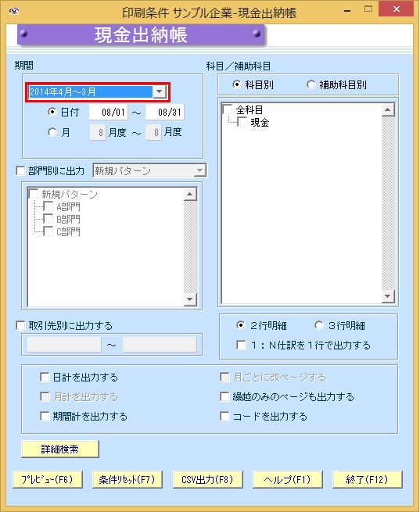
Task: Click プレビュー(F6) button
Action: pyautogui.click(x=48, y=479)
